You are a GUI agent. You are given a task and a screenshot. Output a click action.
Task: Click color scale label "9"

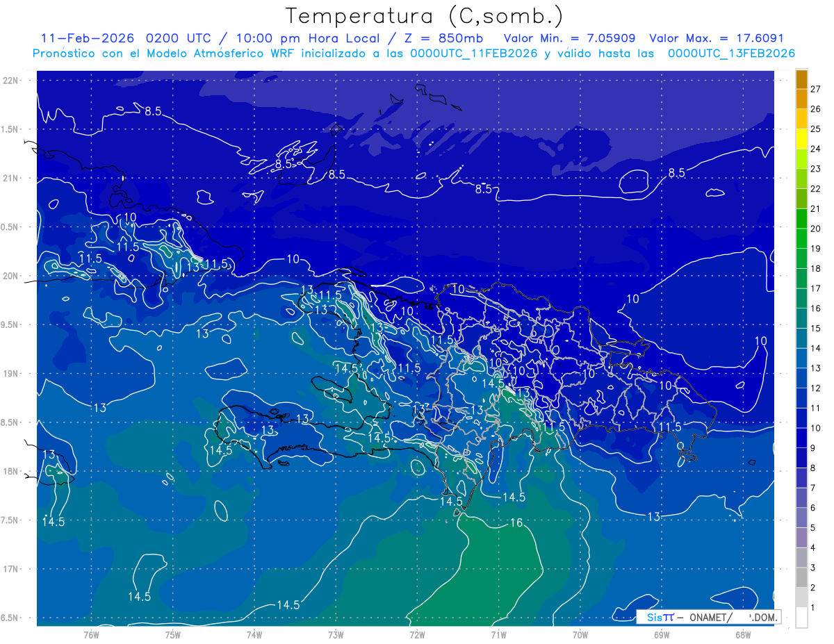813,448
